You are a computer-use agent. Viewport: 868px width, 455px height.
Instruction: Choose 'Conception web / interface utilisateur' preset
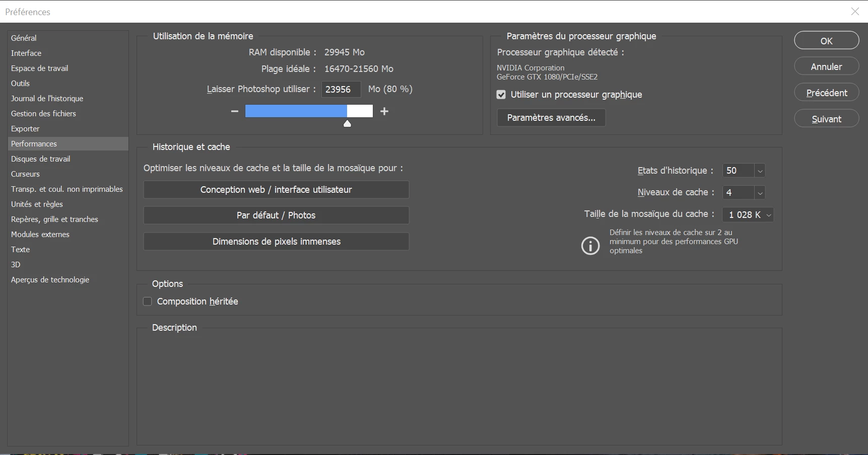[x=276, y=190]
